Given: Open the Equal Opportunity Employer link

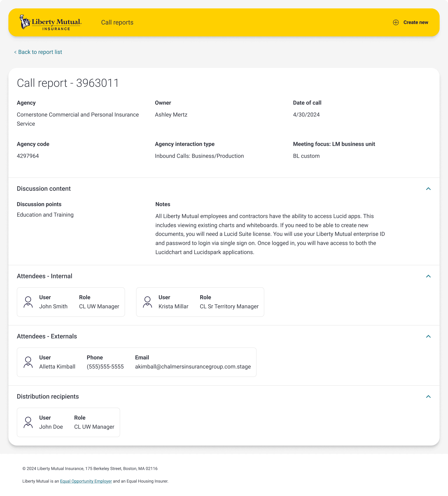Looking at the screenshot, I should tap(86, 481).
